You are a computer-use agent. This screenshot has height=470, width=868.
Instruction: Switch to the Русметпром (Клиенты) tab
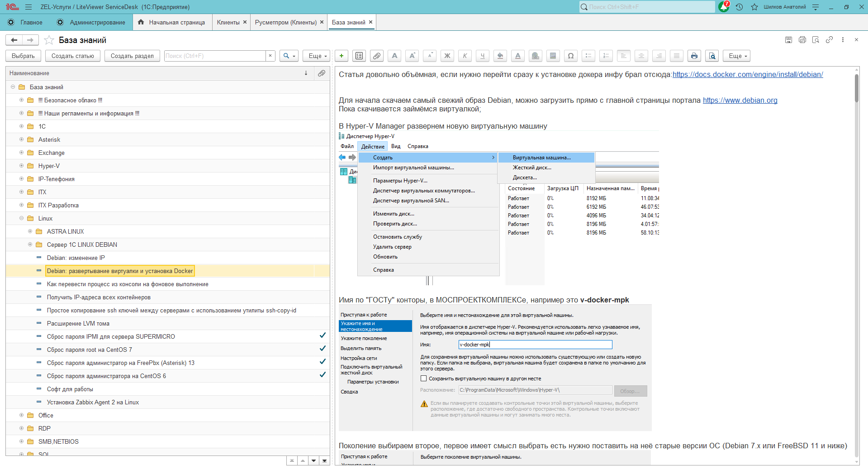(x=286, y=22)
